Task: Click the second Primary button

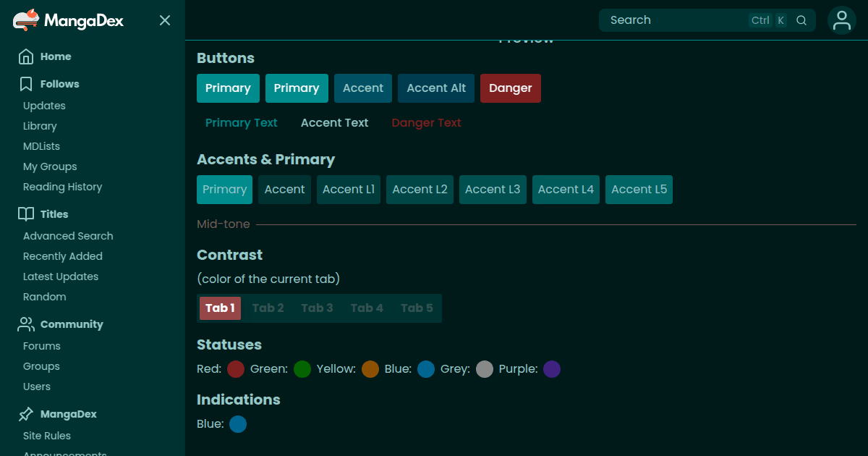Action: tap(297, 88)
